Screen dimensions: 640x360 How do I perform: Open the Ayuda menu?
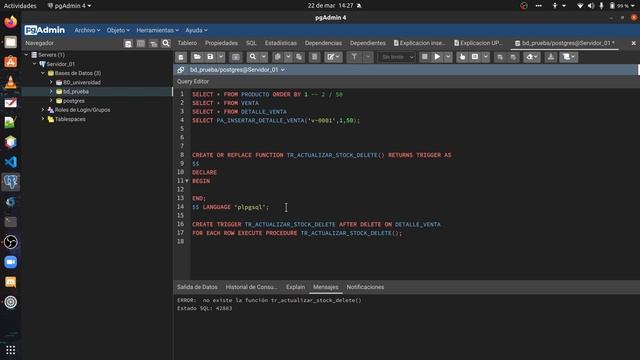tap(196, 30)
